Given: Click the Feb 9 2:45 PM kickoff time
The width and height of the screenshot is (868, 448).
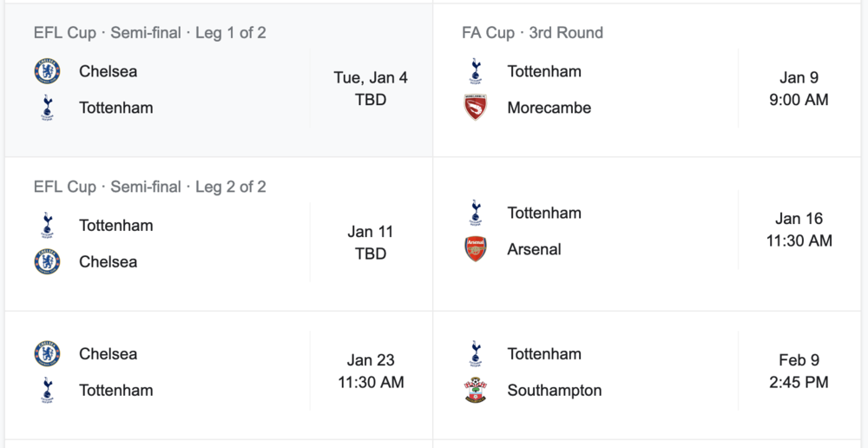Looking at the screenshot, I should (799, 371).
